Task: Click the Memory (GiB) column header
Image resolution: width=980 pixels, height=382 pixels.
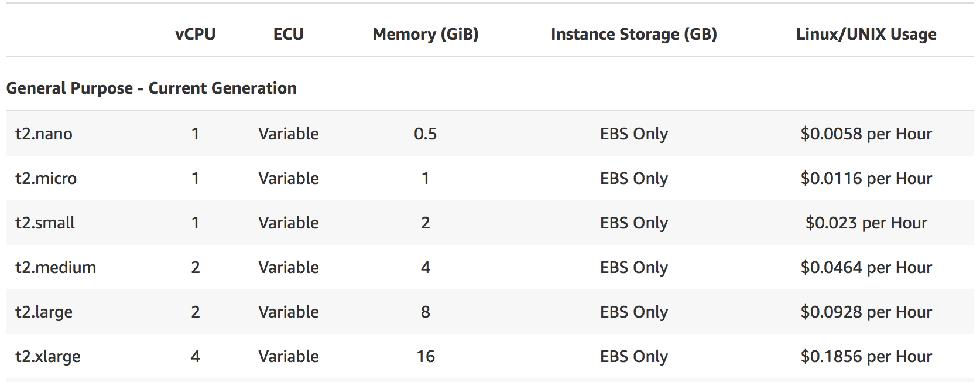Action: 425,35
